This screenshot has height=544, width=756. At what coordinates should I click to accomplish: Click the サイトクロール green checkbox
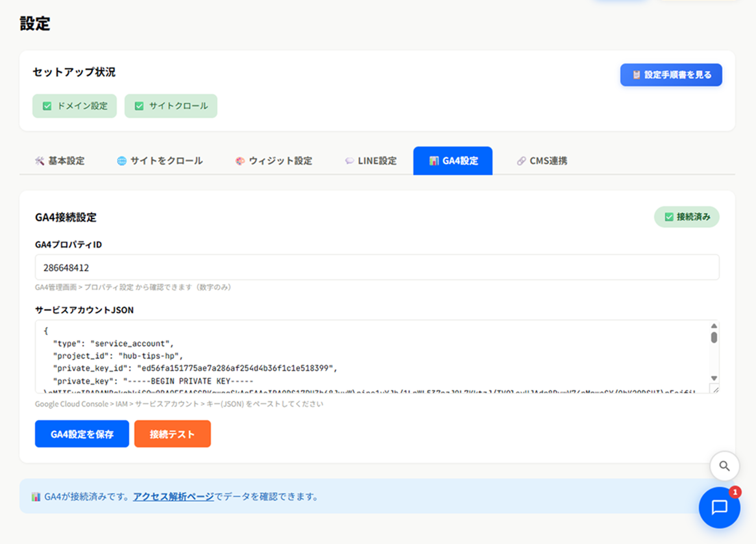[x=139, y=106]
